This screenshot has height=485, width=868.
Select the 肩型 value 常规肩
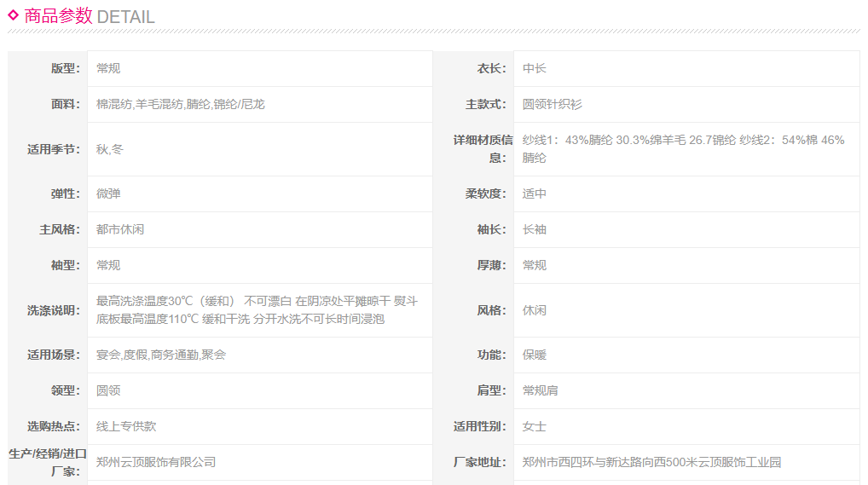coord(540,390)
